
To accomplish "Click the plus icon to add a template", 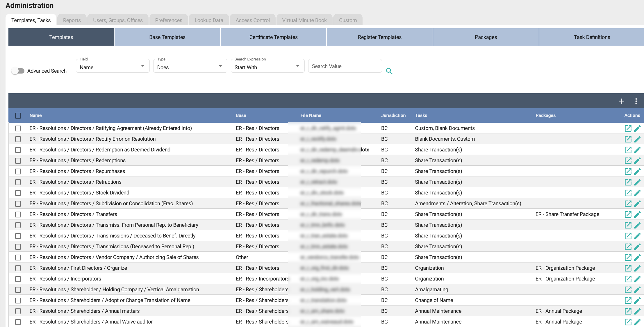I will (621, 101).
